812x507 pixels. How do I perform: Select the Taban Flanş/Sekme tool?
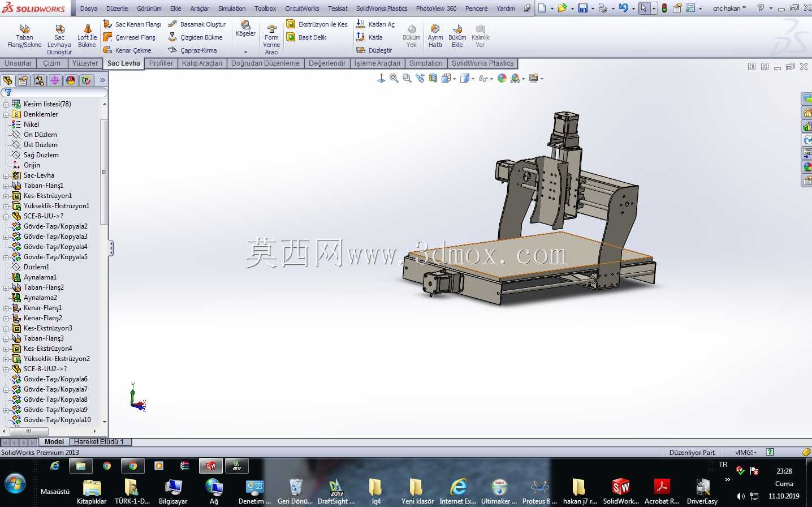pos(24,36)
